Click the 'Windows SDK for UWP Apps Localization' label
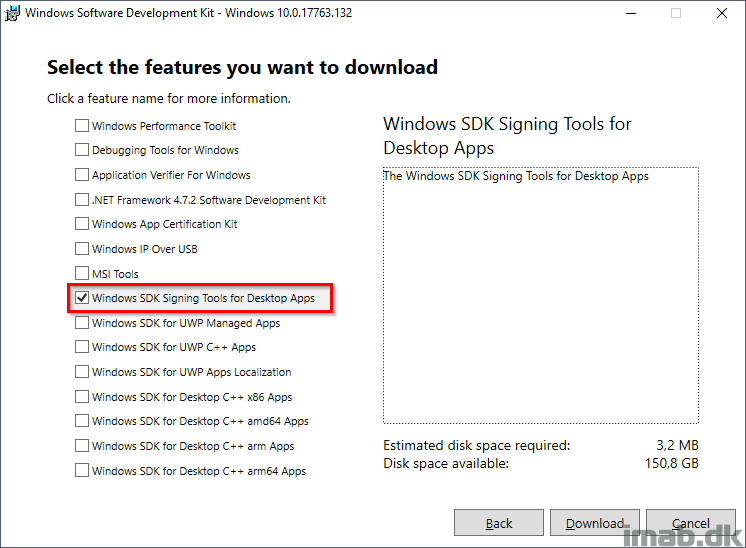 click(x=191, y=372)
